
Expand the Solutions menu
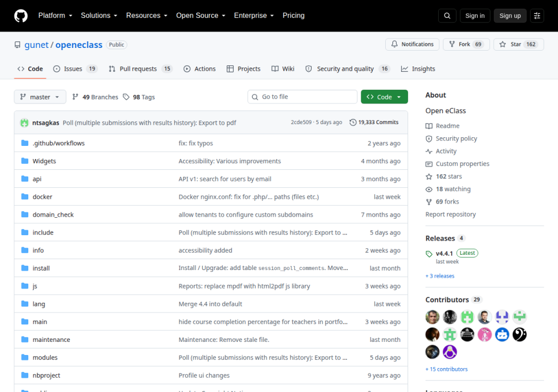99,16
